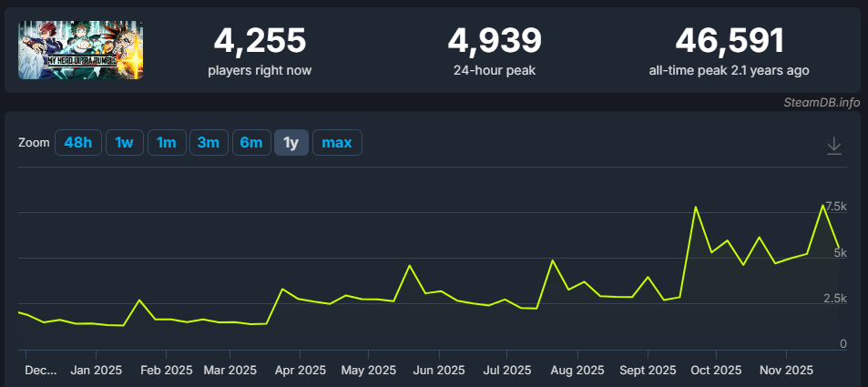This screenshot has height=387, width=868.
Task: Click the 'all-time peak 2.1 years ago' label
Action: [x=729, y=71]
